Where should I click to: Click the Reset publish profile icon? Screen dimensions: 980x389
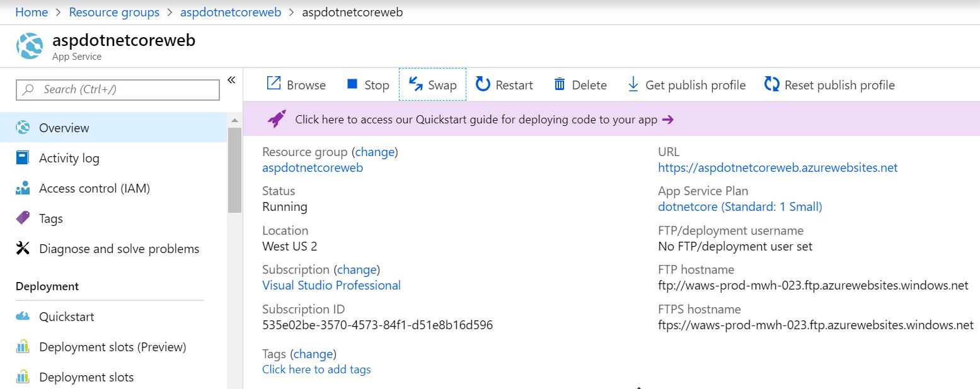[x=772, y=84]
